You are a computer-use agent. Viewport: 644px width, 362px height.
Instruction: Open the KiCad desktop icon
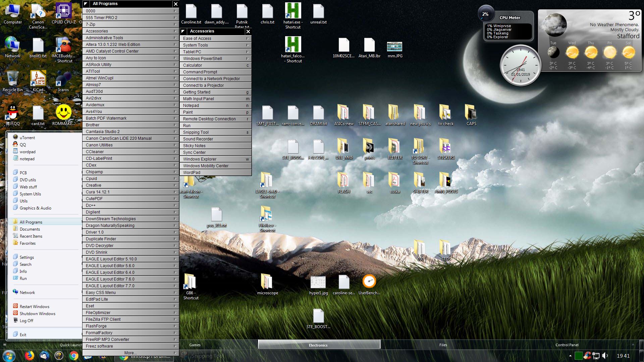coord(38,79)
